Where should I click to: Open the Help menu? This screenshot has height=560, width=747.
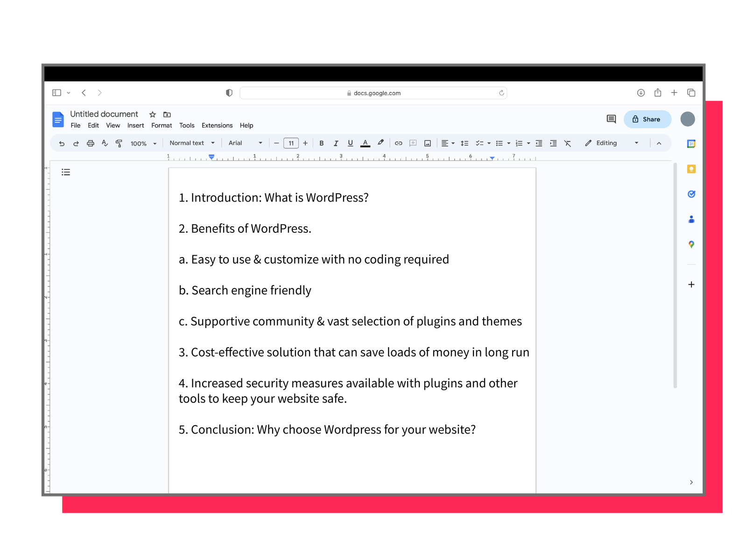coord(247,126)
